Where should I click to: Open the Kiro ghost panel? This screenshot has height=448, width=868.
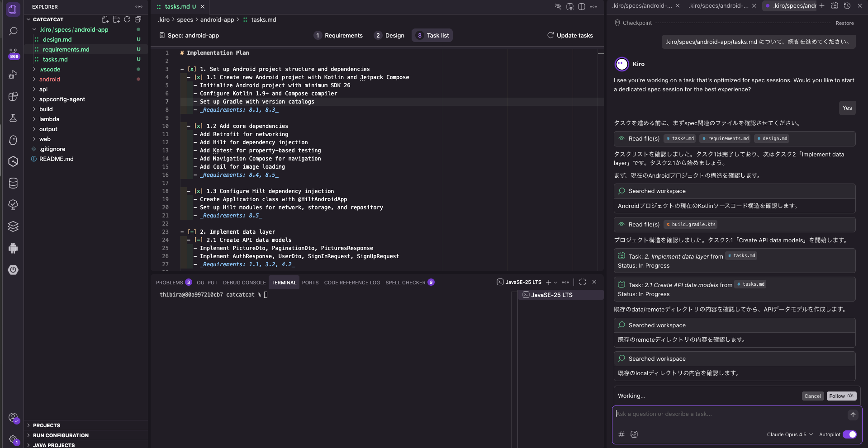click(13, 140)
